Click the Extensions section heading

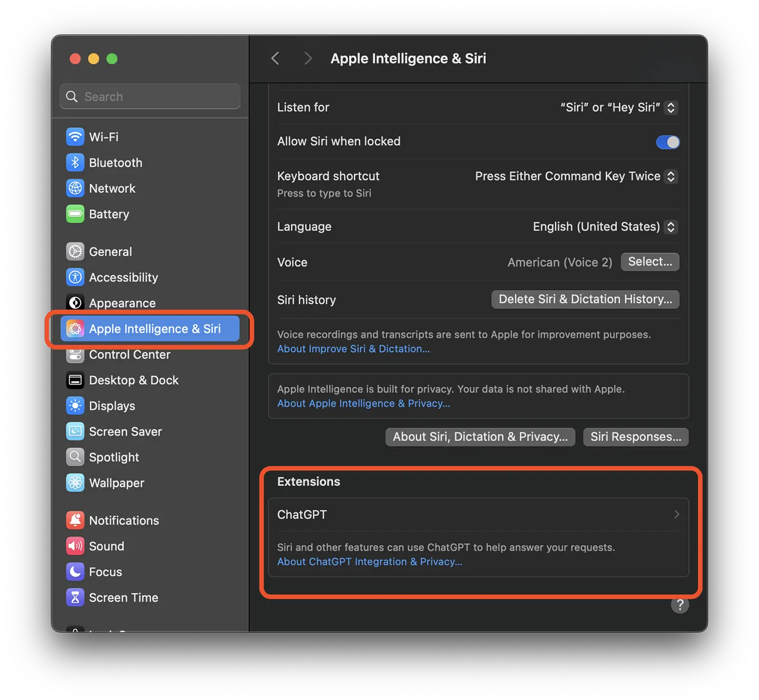pyautogui.click(x=308, y=482)
